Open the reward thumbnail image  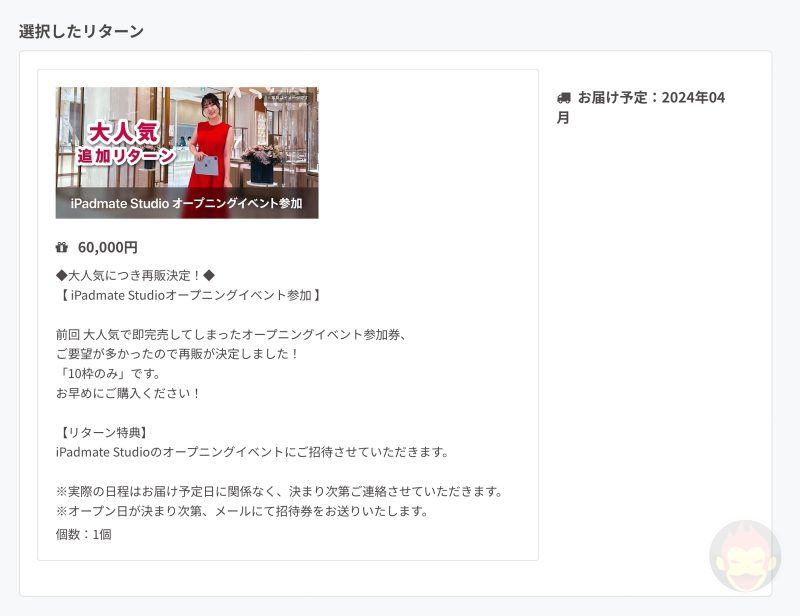187,152
